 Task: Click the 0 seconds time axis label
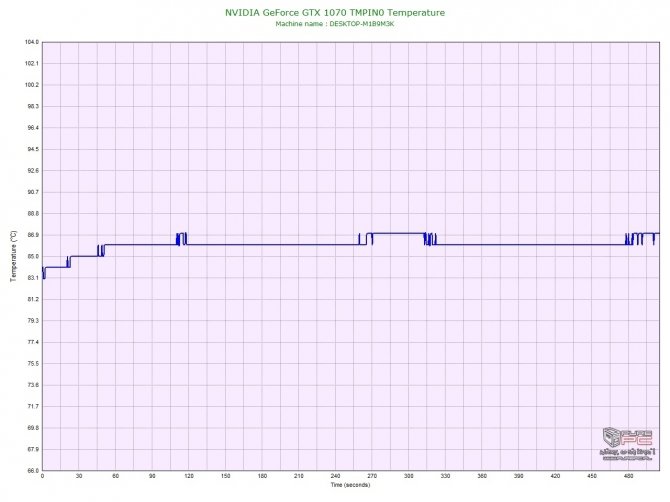(42, 476)
